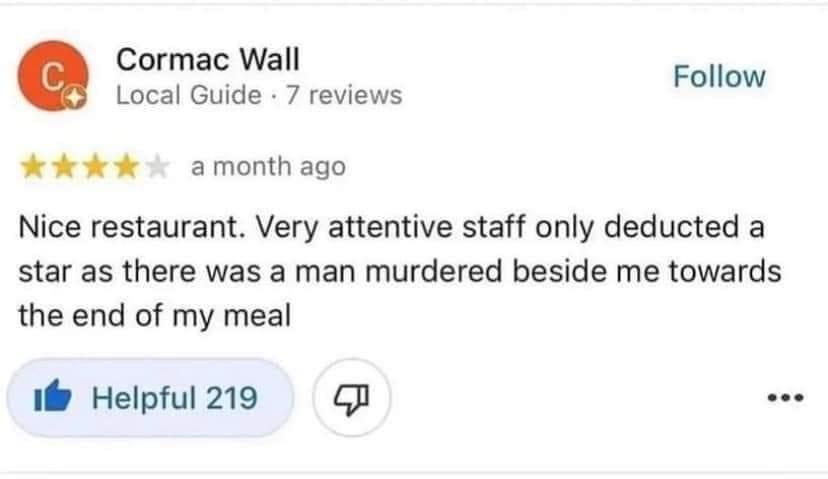Click the second yellow rating star

tap(64, 167)
